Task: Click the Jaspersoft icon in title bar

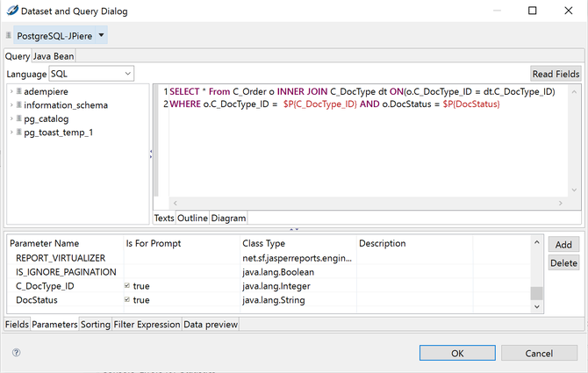Action: coord(13,11)
